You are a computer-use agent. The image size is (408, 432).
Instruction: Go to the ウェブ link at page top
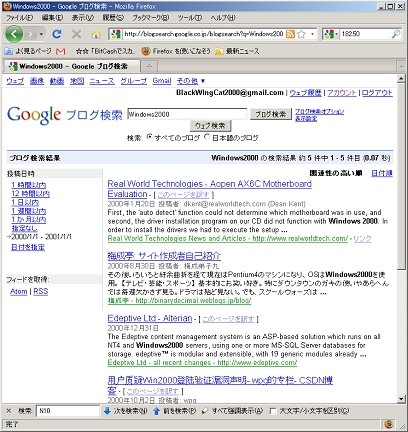click(15, 81)
